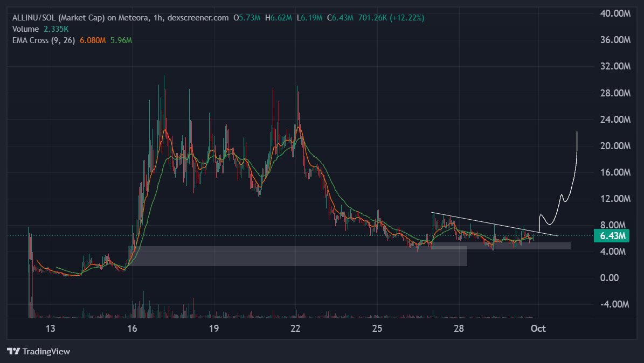Click the 24.00M price axis label
644x363 pixels.
(x=615, y=119)
